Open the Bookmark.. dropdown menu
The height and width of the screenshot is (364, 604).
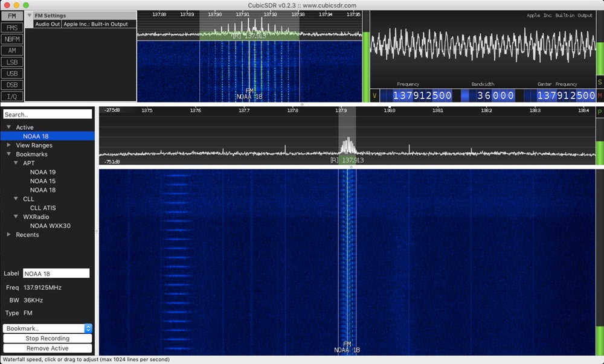pyautogui.click(x=47, y=328)
